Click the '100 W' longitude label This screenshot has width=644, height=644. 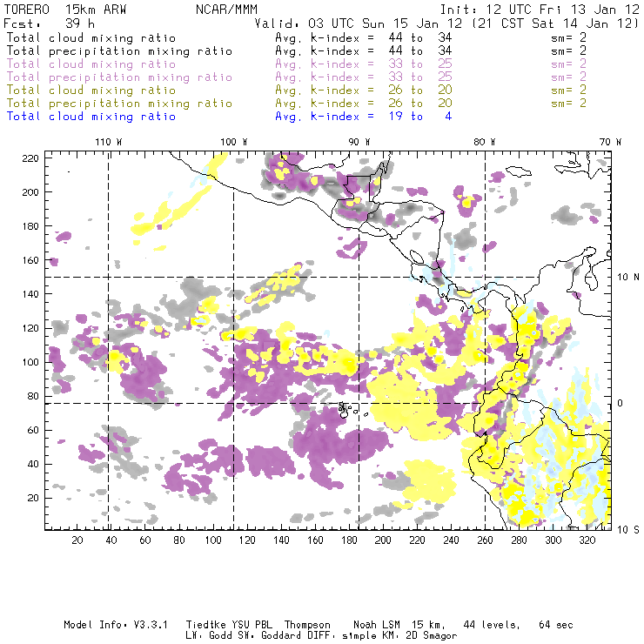234,142
